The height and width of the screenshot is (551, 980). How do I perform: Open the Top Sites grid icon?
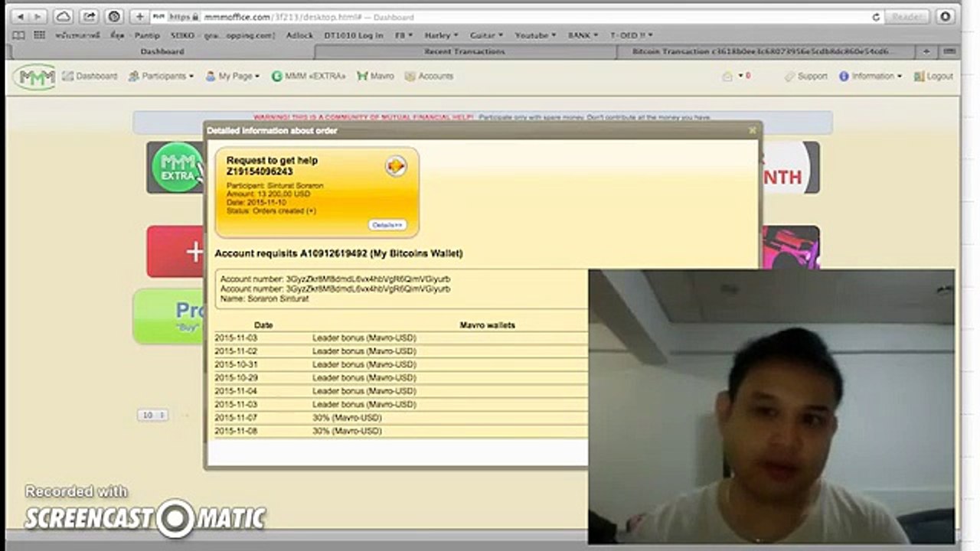coord(39,35)
